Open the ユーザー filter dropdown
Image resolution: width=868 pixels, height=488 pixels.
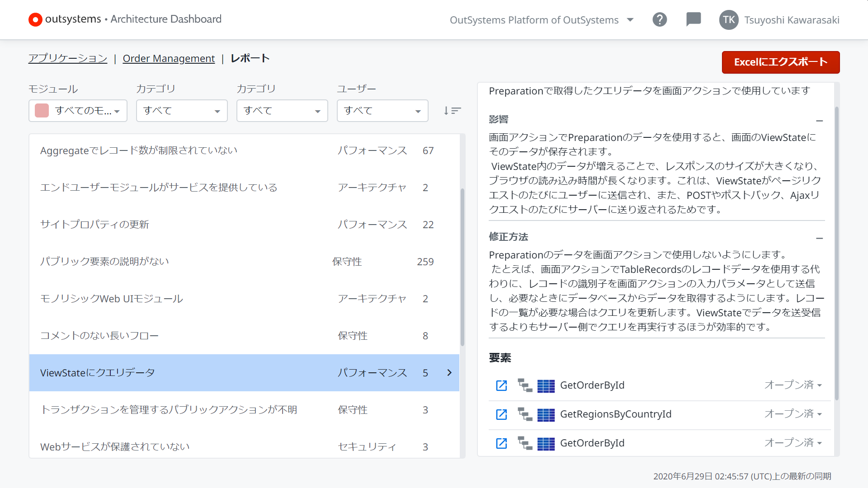point(382,110)
